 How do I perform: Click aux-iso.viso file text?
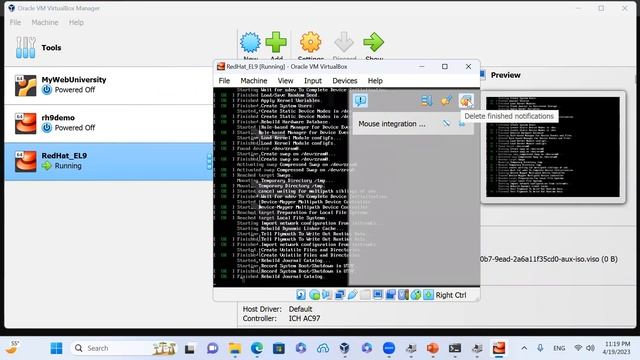point(549,259)
